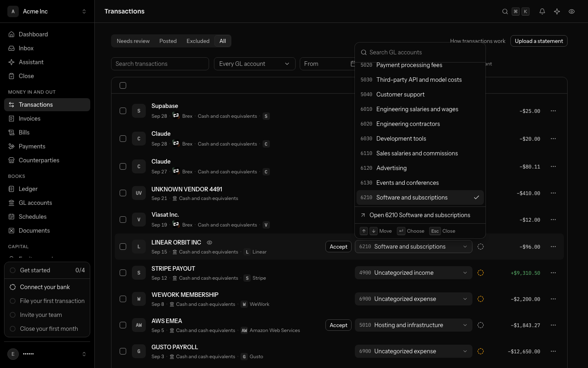Open more options for Supabase transaction
This screenshot has width=588, height=368.
553,111
